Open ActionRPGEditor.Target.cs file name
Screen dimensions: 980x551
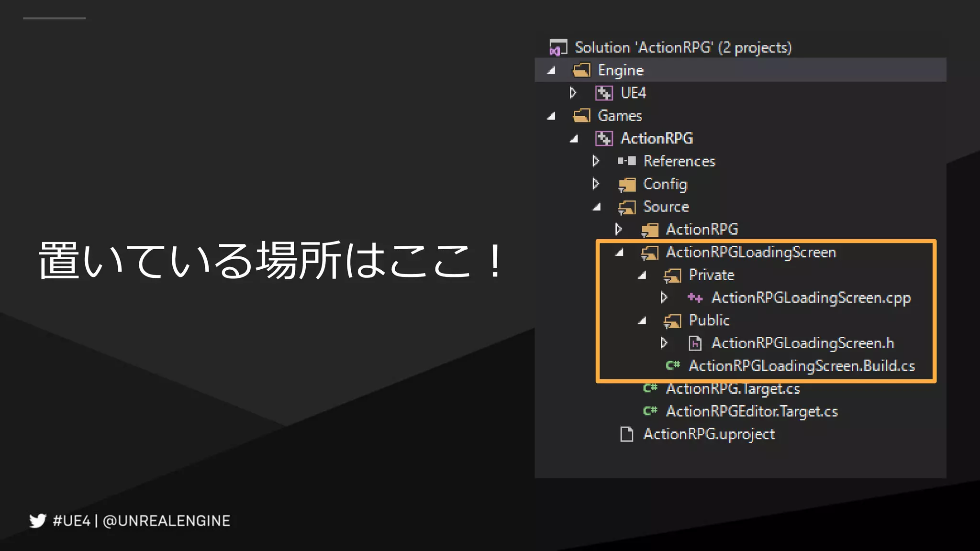coord(752,412)
